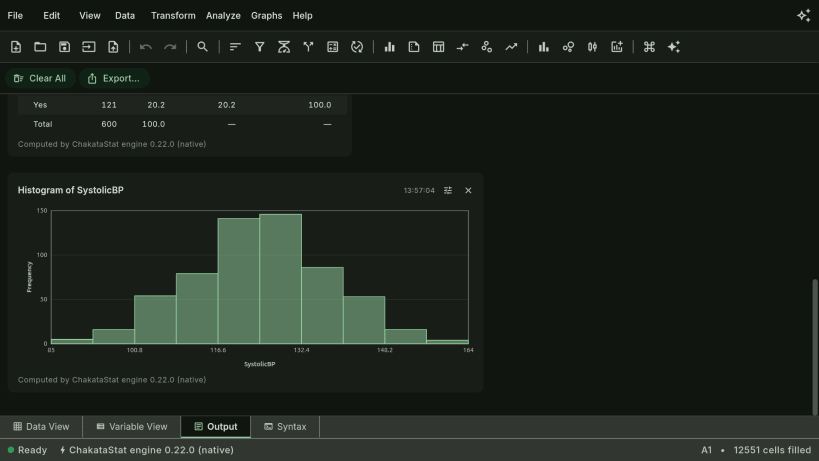Click the Correlation connected-dots icon
The width and height of the screenshot is (819, 461).
tap(487, 47)
